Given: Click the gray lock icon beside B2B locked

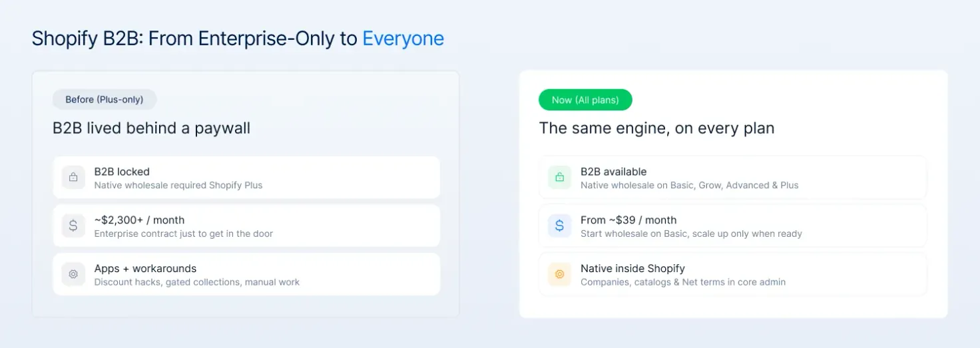Looking at the screenshot, I should tap(73, 178).
